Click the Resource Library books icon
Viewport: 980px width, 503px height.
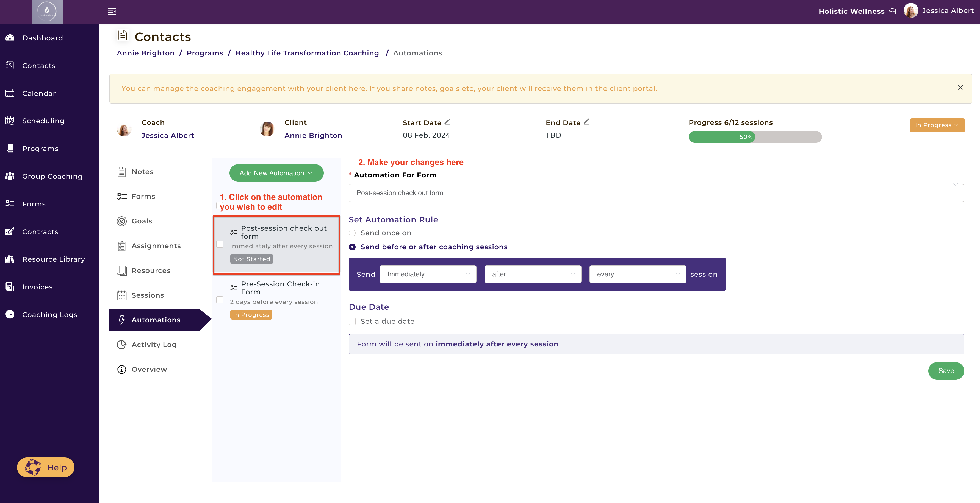[x=10, y=259]
